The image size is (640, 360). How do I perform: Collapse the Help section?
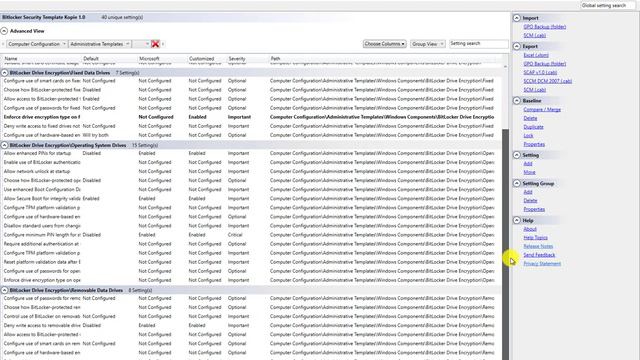click(517, 220)
